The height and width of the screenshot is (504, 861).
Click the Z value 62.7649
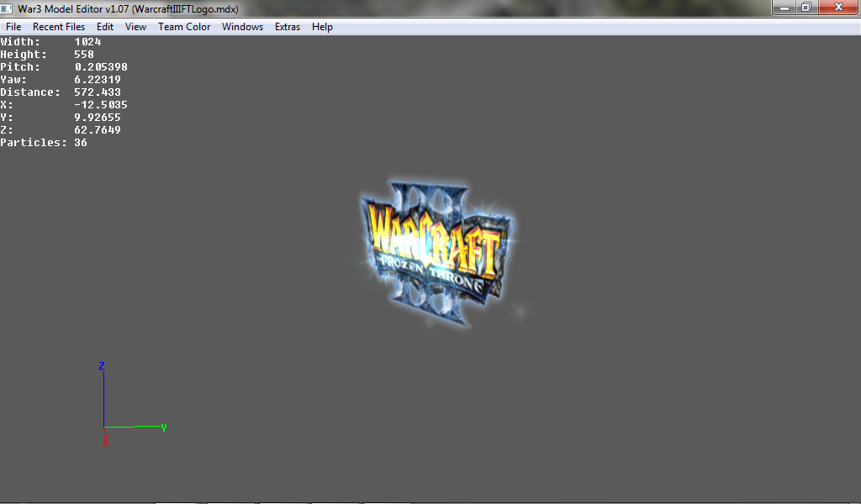pos(98,130)
